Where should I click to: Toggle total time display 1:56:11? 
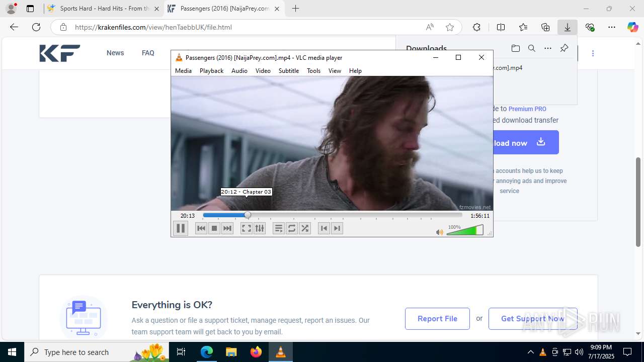click(x=480, y=216)
